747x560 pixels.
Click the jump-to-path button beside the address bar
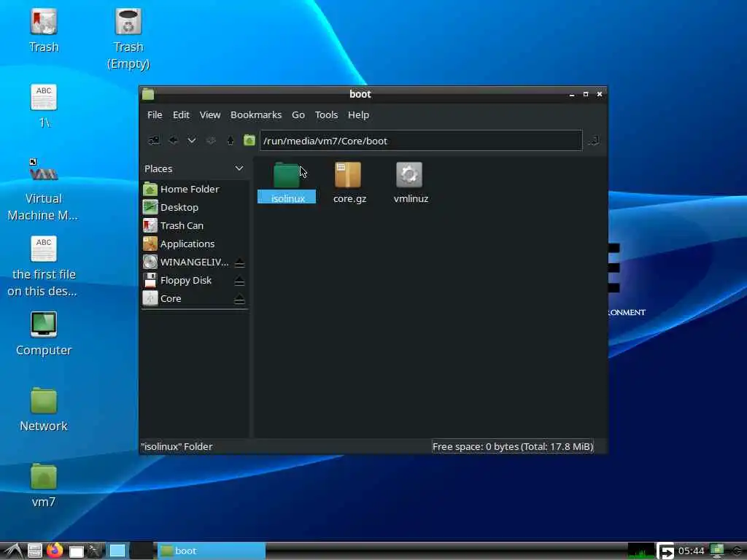tap(594, 141)
